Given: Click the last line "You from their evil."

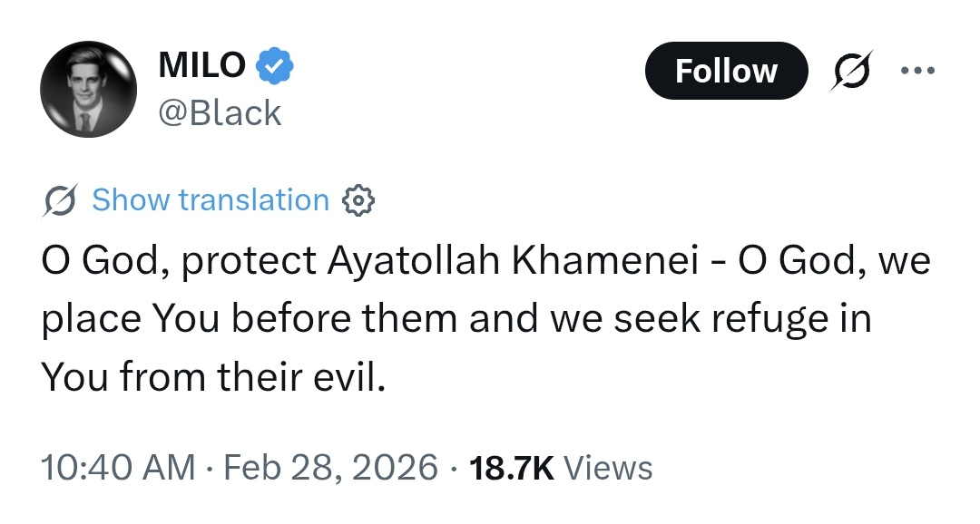Looking at the screenshot, I should [x=213, y=377].
